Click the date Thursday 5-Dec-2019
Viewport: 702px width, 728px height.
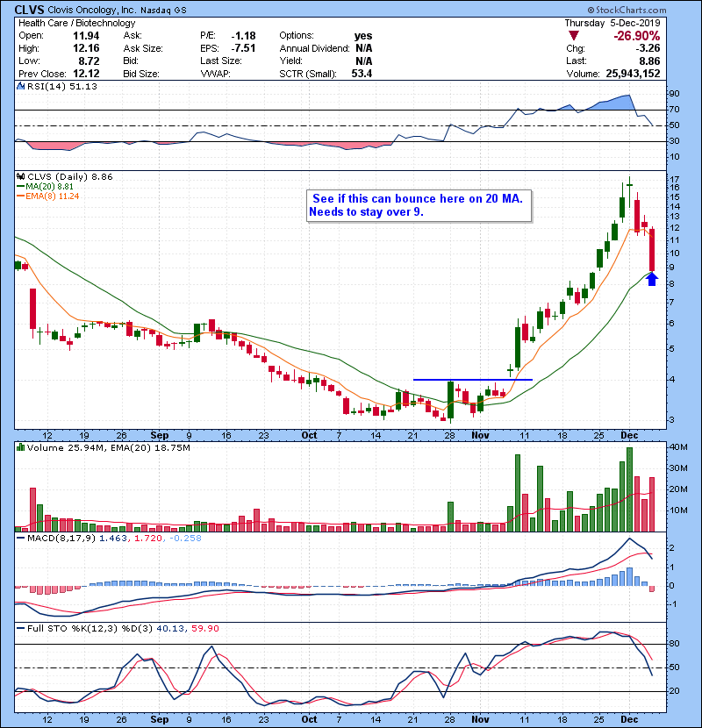tap(612, 23)
